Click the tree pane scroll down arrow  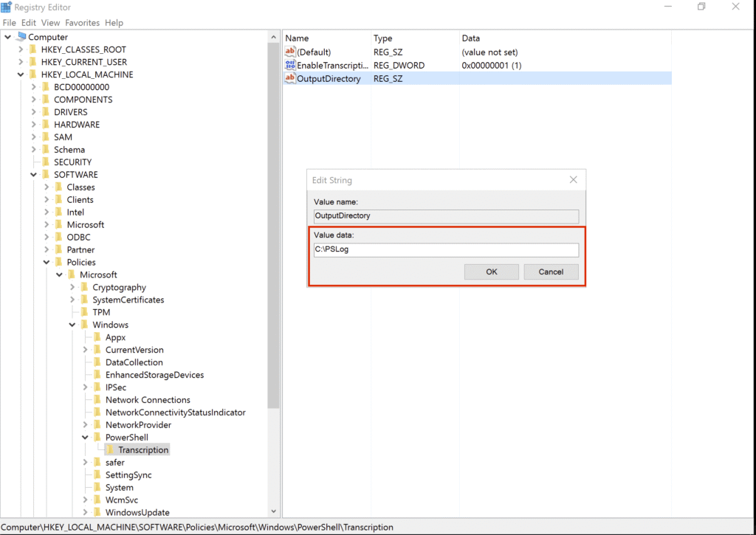click(274, 511)
